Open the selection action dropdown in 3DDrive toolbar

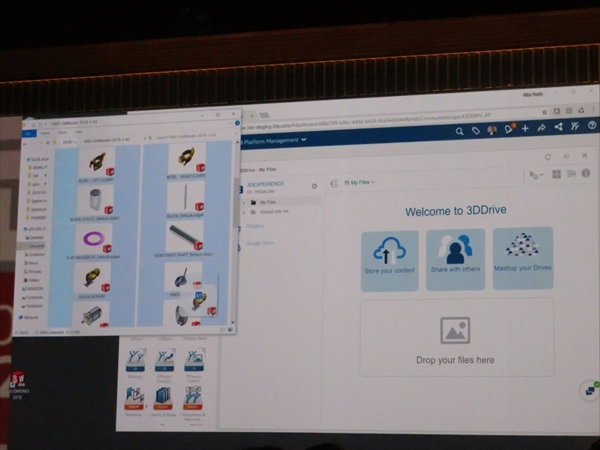click(536, 175)
